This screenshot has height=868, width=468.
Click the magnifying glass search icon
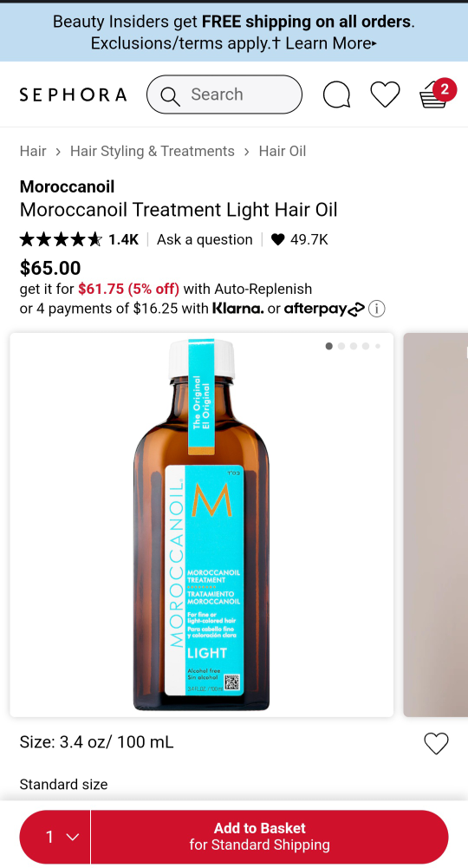coord(171,95)
